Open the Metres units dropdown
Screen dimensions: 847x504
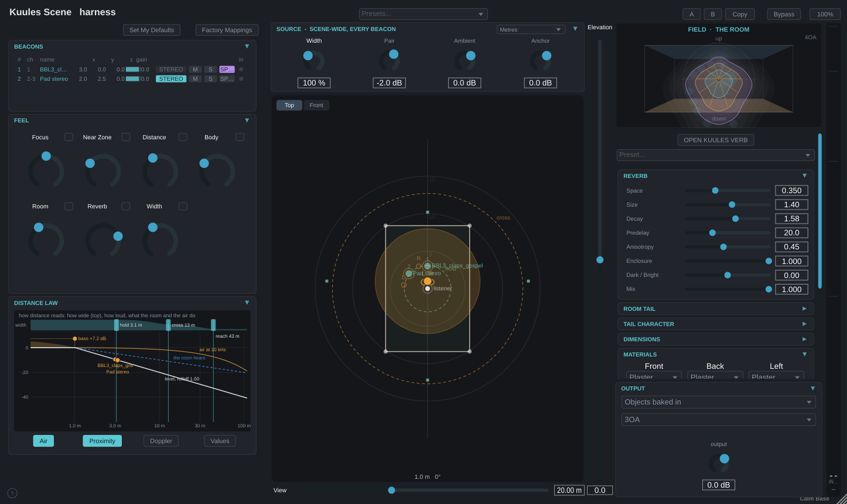[x=531, y=29]
